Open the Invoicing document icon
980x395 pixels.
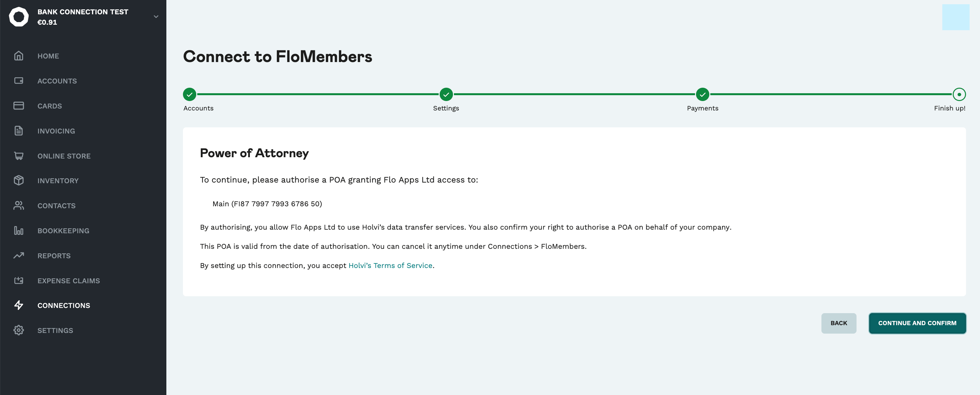[19, 131]
